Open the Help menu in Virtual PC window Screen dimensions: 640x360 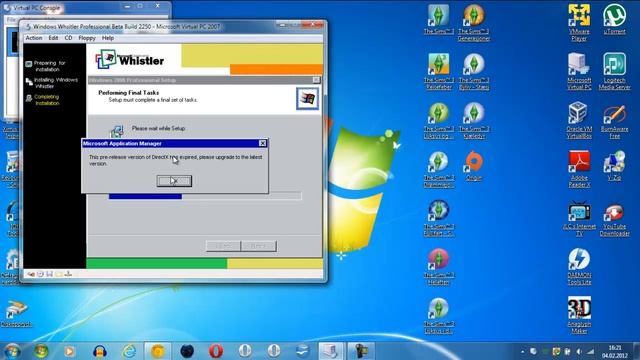[108, 38]
